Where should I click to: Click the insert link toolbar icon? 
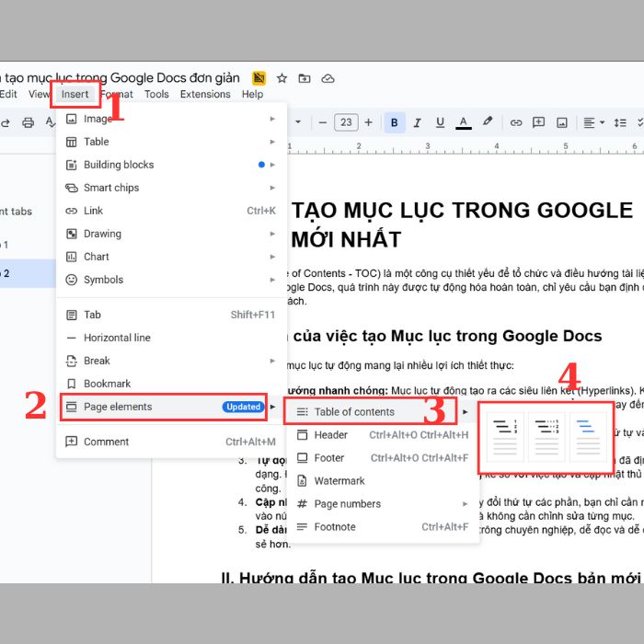[516, 122]
